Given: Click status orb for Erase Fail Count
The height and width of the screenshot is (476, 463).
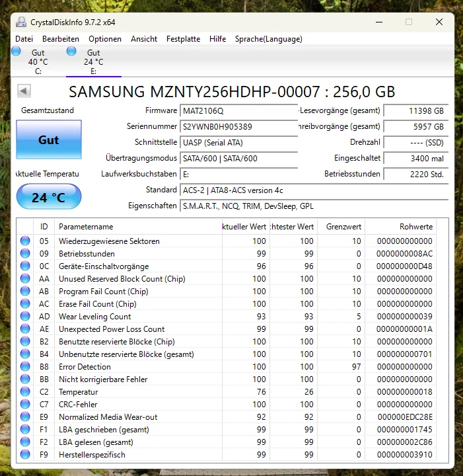Looking at the screenshot, I should click(x=25, y=303).
